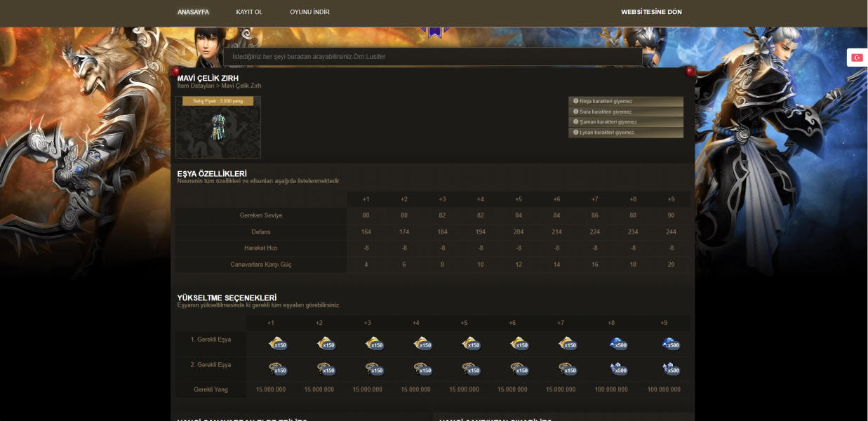The height and width of the screenshot is (421, 868).
Task: Open the ANASAYFA menu item
Action: tap(193, 12)
